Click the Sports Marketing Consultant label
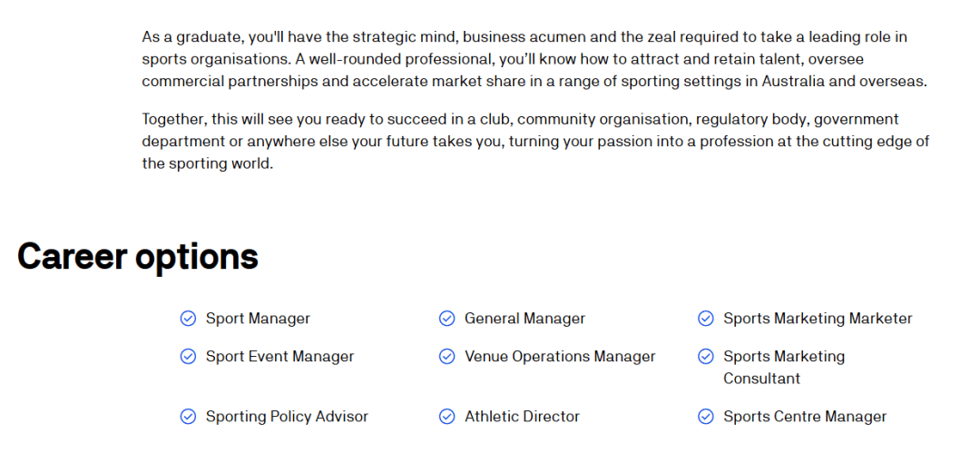The height and width of the screenshot is (454, 980). tap(784, 367)
